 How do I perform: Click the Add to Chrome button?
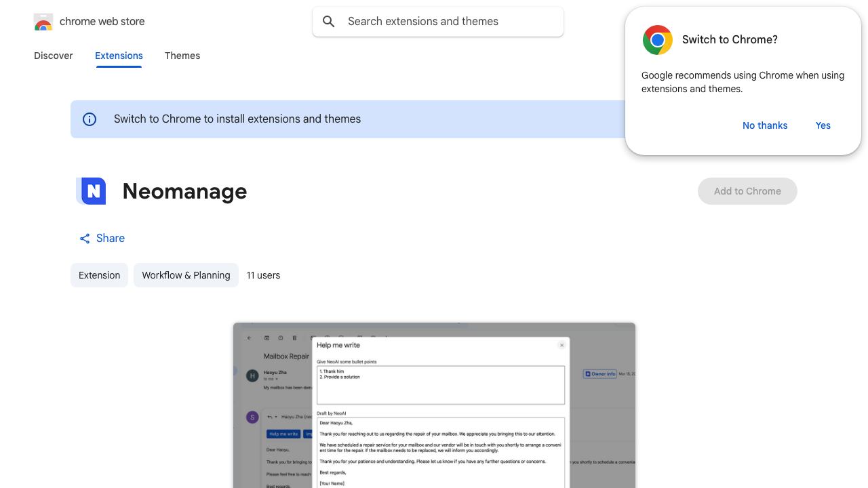point(747,191)
